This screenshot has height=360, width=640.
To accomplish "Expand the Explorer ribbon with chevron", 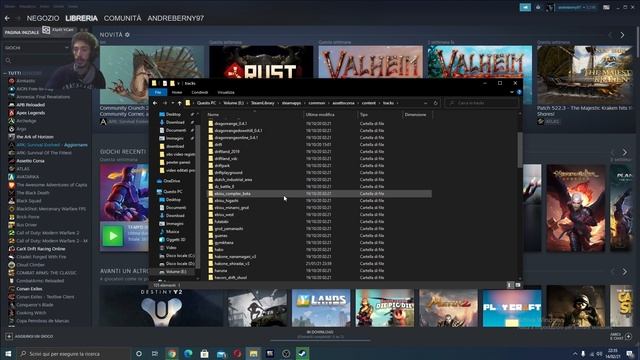I will tap(512, 92).
